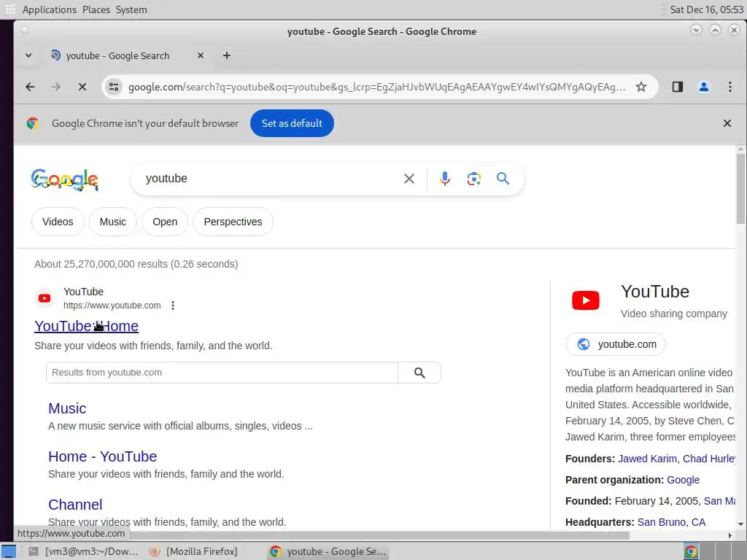The width and height of the screenshot is (747, 560).
Task: Open the Applications menu
Action: (x=49, y=9)
